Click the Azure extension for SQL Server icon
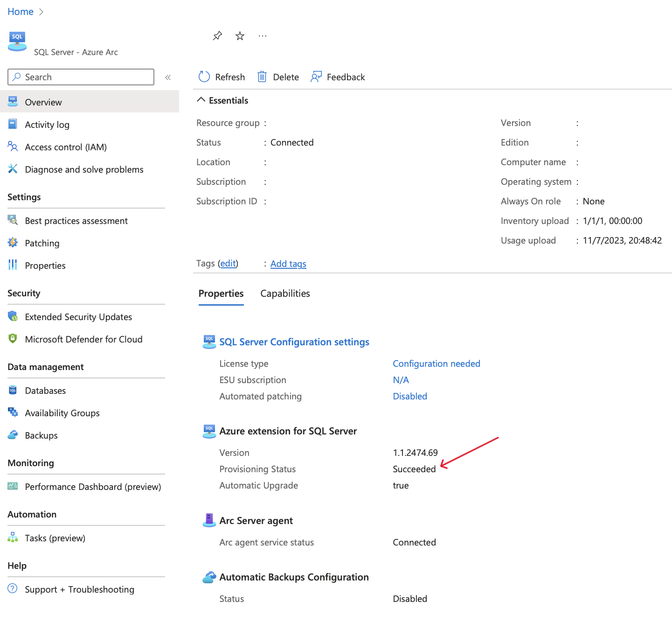The width and height of the screenshot is (672, 622). point(209,431)
